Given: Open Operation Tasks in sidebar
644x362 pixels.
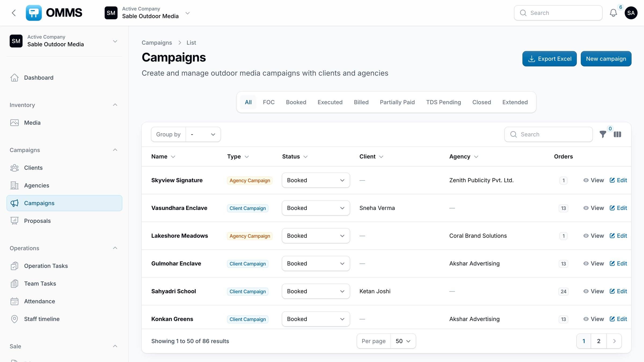Looking at the screenshot, I should click(x=64, y=266).
